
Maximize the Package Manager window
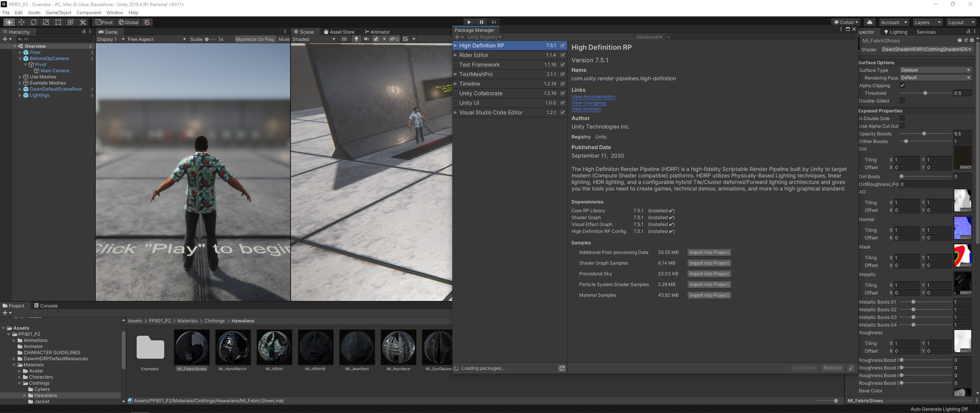click(848, 30)
